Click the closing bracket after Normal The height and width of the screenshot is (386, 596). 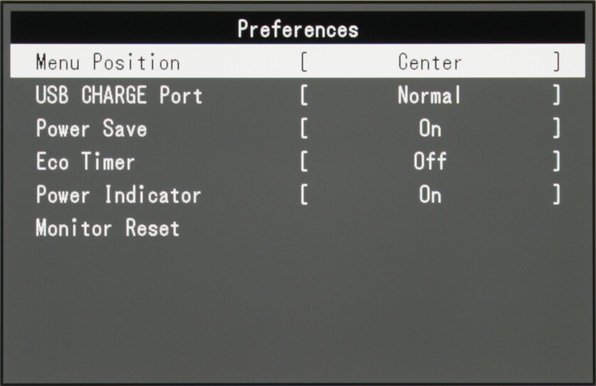(556, 95)
